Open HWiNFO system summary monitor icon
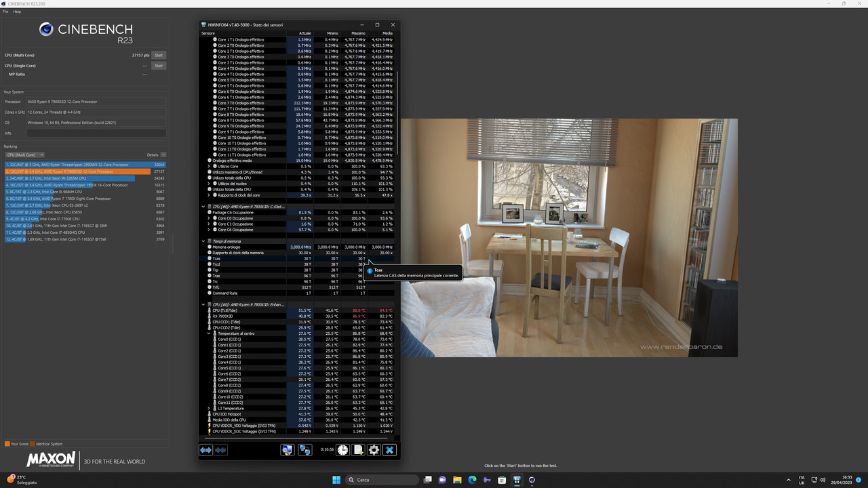 point(288,450)
